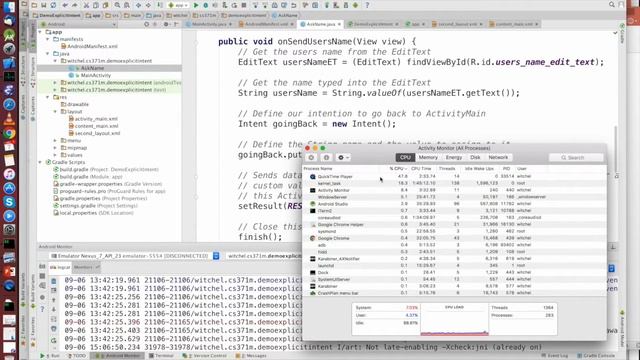Screen dimensions: 640x360
Task: Collapse the manifests folder
Action: click(x=48, y=39)
